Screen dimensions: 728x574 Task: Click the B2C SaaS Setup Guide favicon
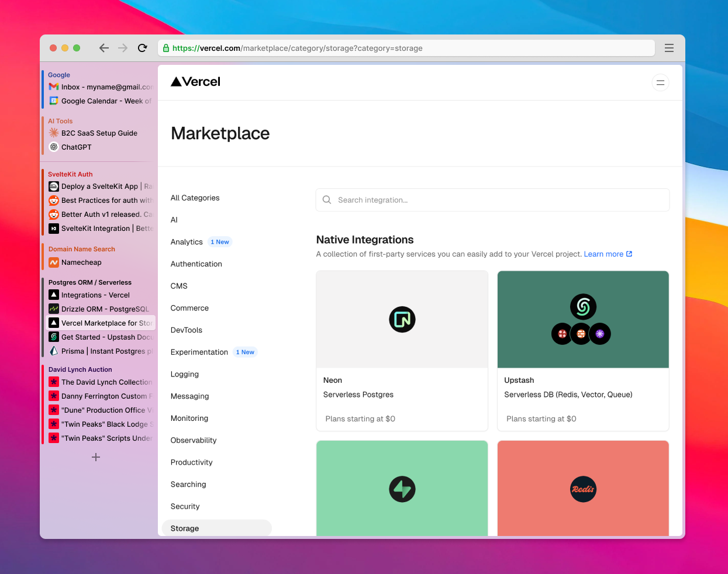point(54,133)
